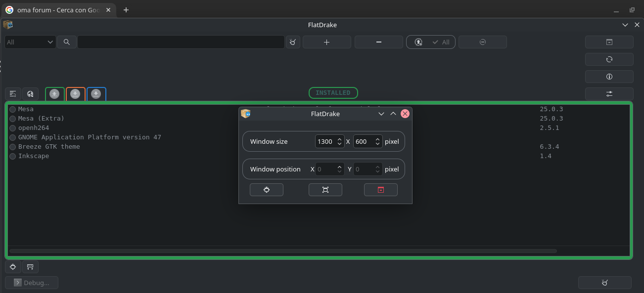Click the Inkscape package name

pos(34,156)
